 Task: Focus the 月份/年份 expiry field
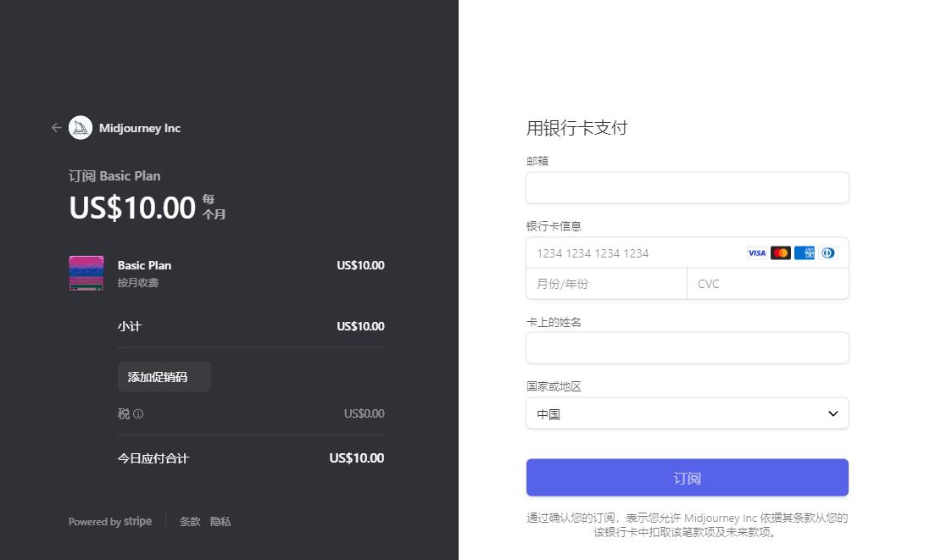pyautogui.click(x=606, y=284)
